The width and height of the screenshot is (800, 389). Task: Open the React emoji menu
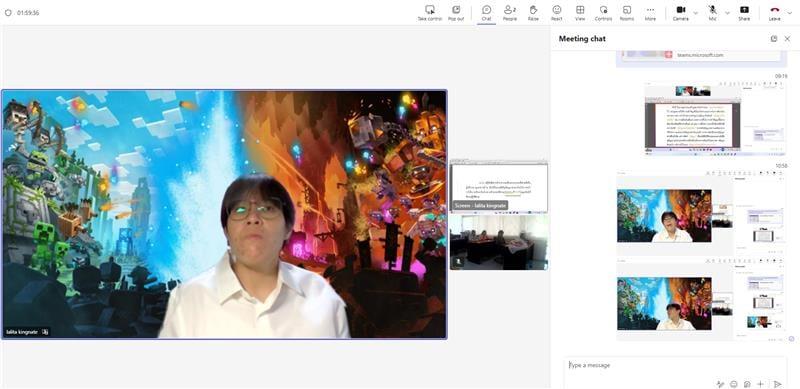pyautogui.click(x=557, y=13)
